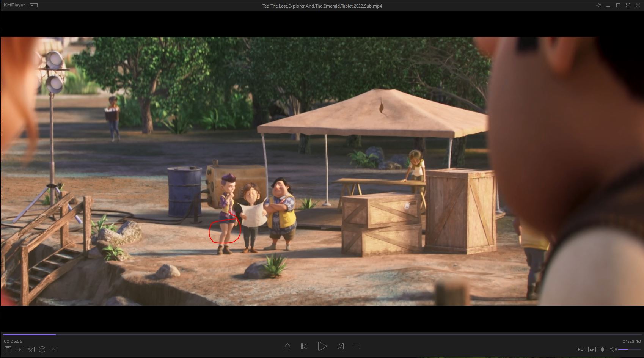Play the video
The width and height of the screenshot is (644, 358).
[322, 346]
